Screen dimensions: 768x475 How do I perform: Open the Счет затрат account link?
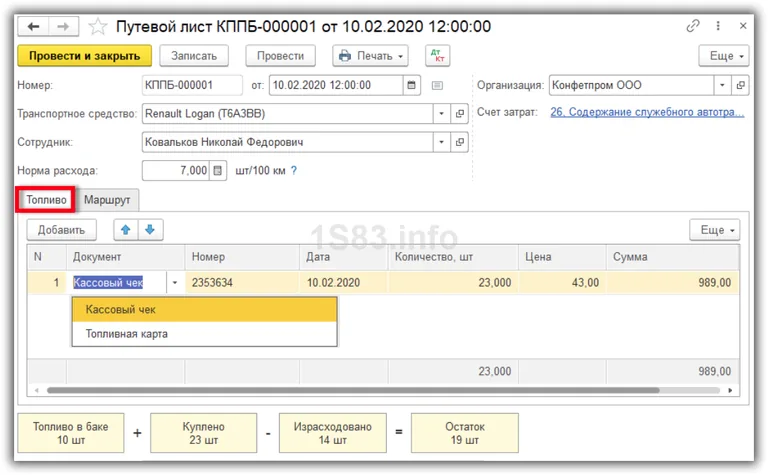pos(647,113)
